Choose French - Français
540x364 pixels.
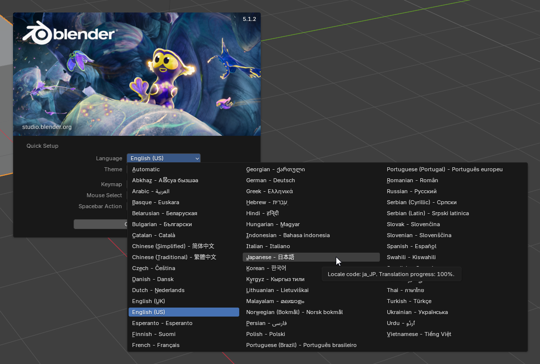coord(184,345)
